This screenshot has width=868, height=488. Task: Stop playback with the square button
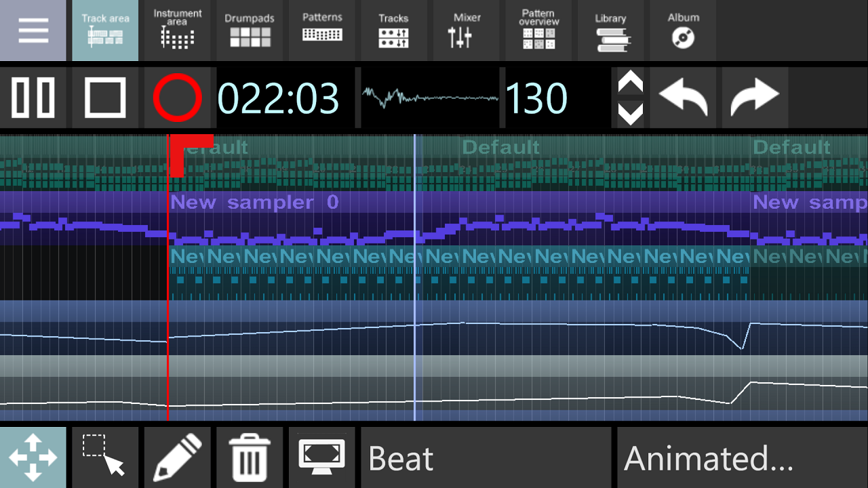105,98
